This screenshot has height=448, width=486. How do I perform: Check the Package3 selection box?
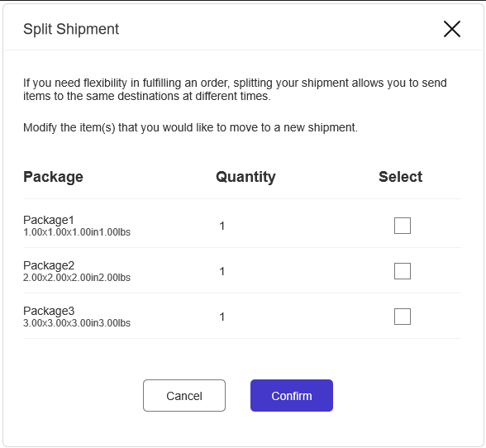[x=403, y=317]
